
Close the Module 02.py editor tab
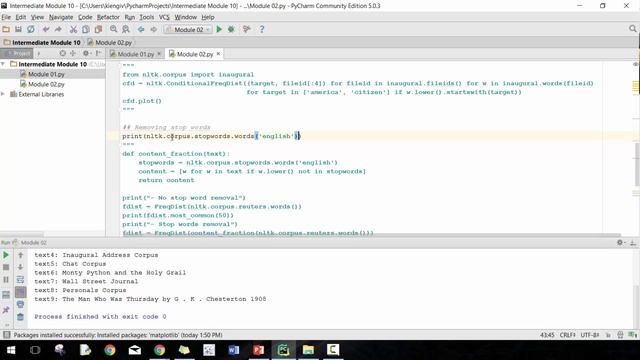218,53
